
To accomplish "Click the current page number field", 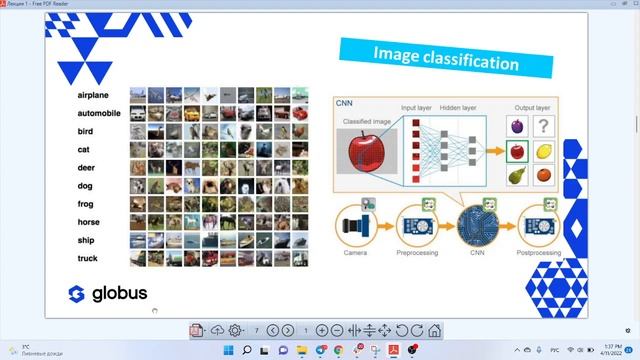I will 306,331.
